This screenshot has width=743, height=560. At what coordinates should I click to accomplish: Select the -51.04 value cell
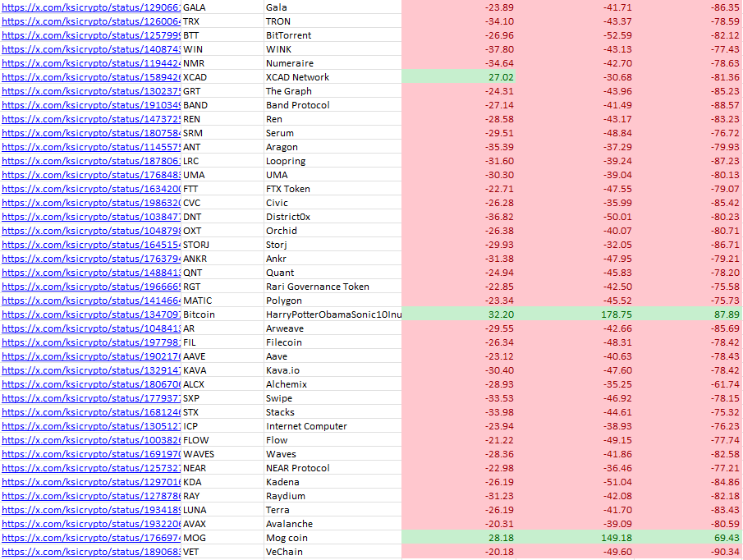coord(575,482)
